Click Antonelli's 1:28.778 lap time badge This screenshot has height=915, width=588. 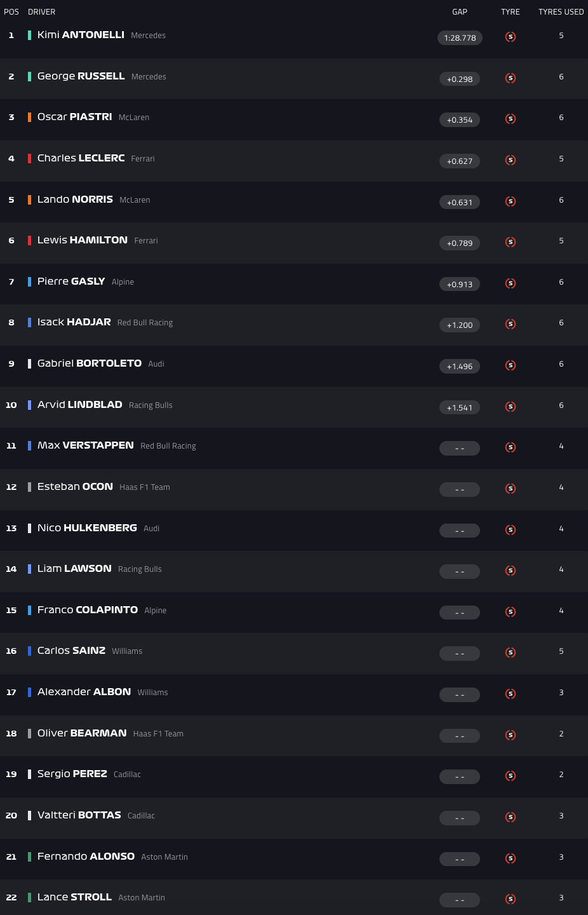coord(460,37)
